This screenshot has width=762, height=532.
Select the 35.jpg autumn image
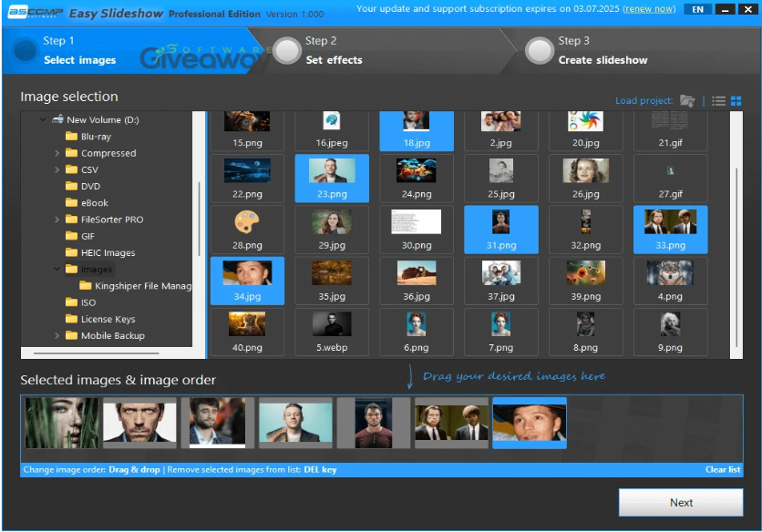point(332,281)
